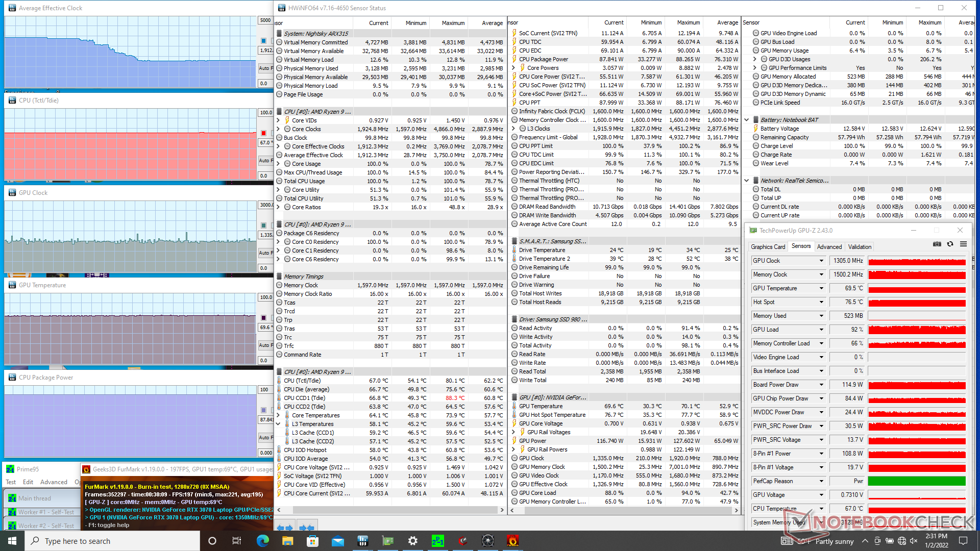Click the color swatch in GPU Temperature graph

click(264, 318)
